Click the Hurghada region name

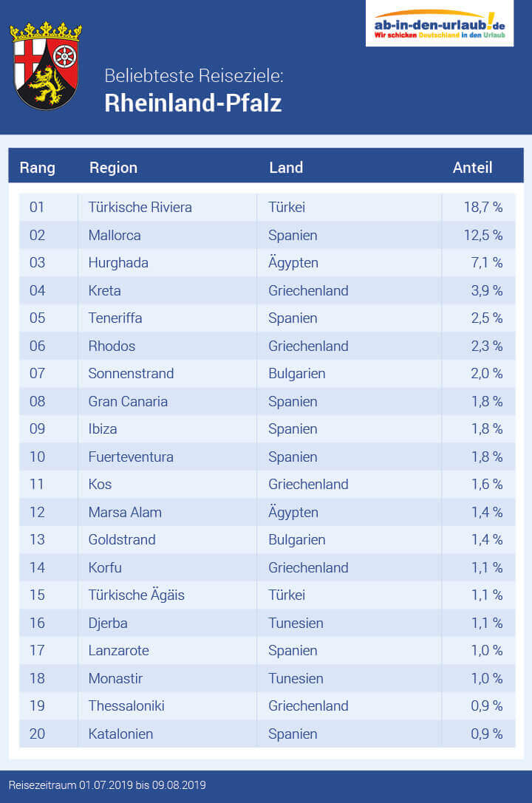point(118,263)
